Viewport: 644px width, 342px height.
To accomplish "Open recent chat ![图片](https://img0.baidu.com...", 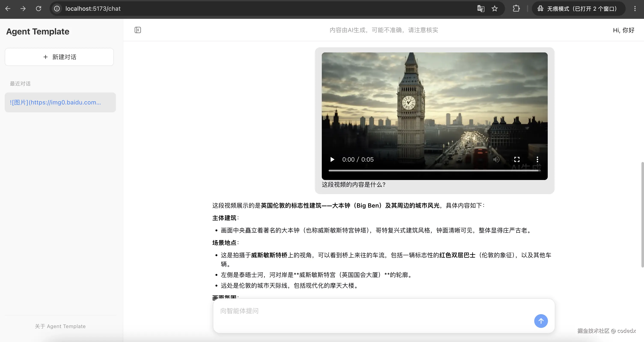I will (x=60, y=102).
